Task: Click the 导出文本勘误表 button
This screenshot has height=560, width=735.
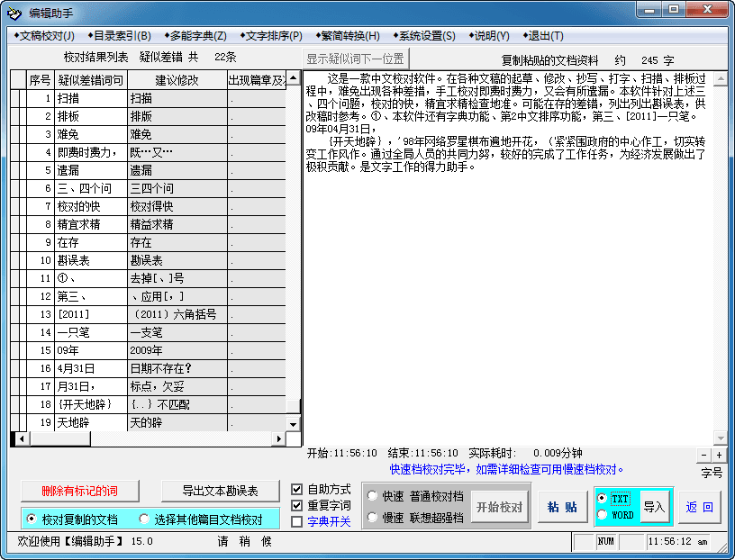Action: (220, 491)
